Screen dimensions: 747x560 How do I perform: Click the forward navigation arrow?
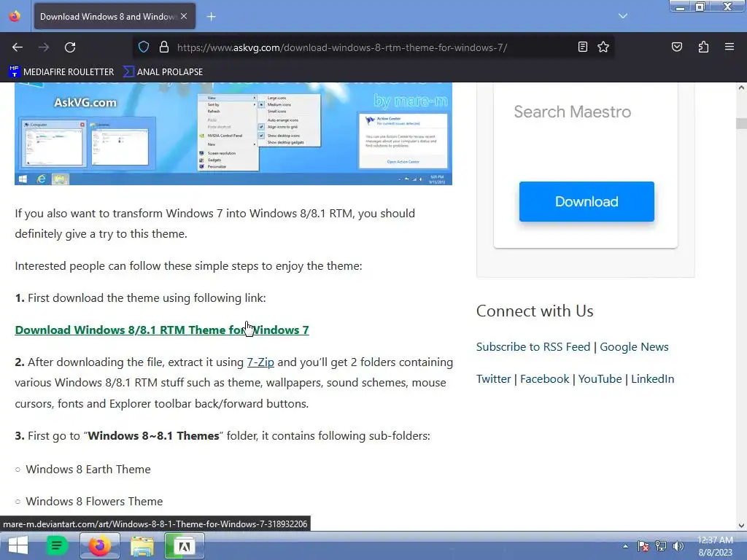tap(44, 47)
